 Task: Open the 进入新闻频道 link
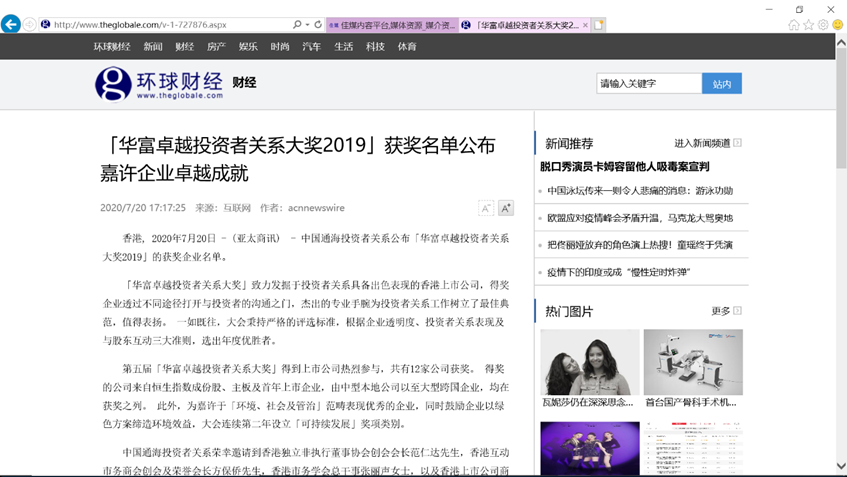(702, 143)
